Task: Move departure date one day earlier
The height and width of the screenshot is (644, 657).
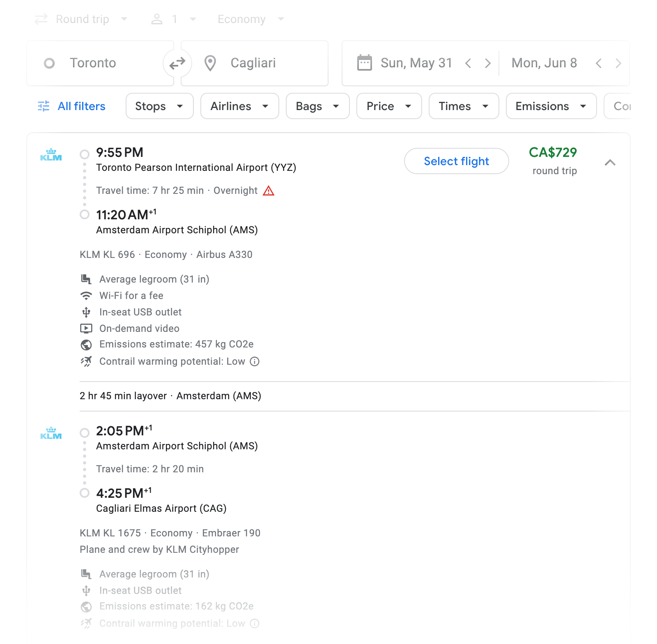Action: coord(468,63)
